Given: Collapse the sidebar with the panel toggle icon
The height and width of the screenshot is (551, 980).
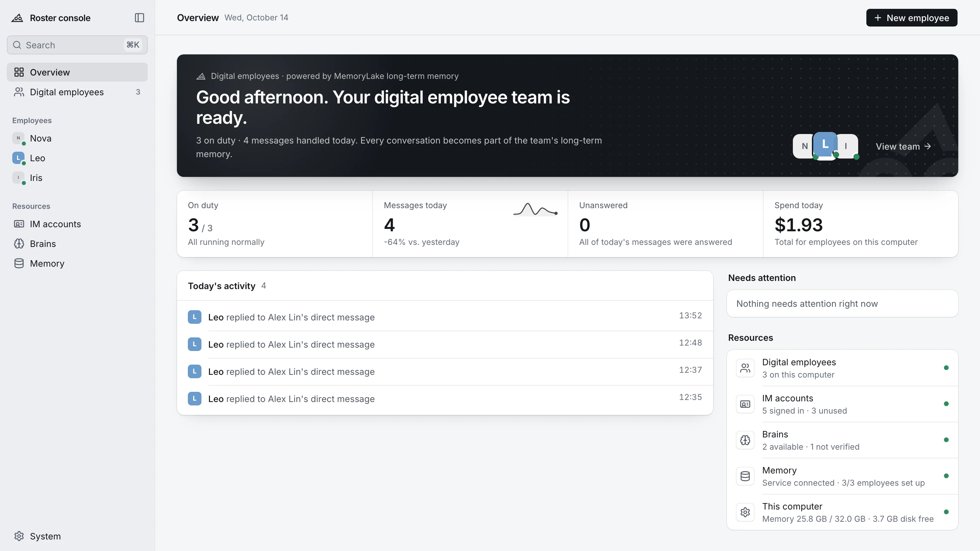Looking at the screenshot, I should click(139, 18).
